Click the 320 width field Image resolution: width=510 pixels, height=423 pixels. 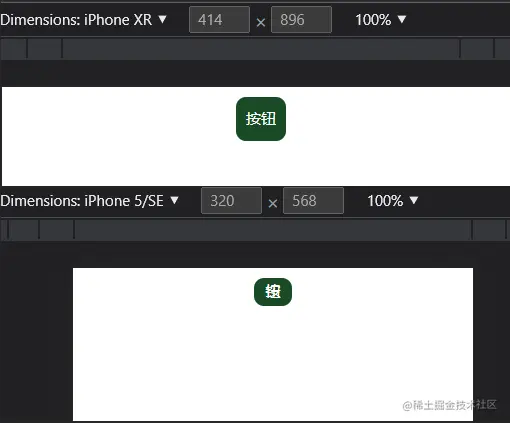pos(231,201)
